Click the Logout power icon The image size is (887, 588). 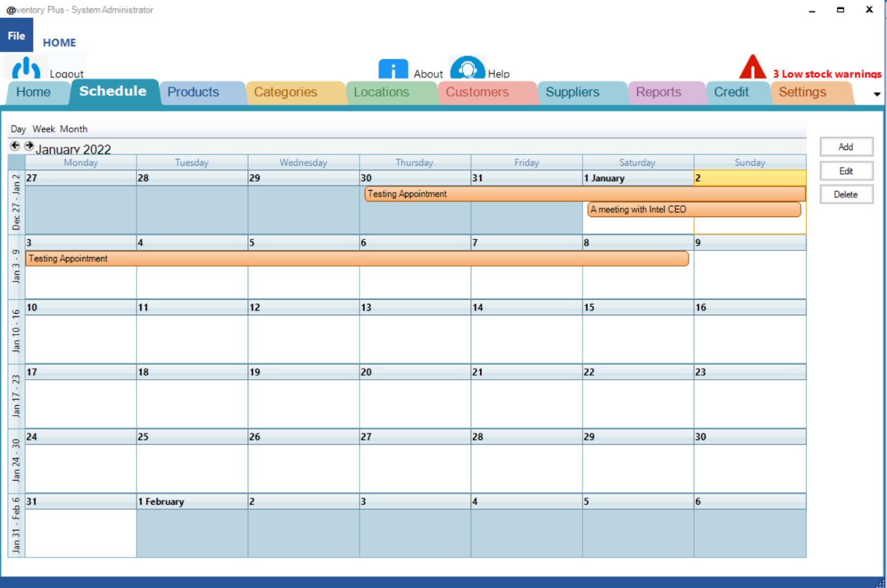click(x=26, y=68)
